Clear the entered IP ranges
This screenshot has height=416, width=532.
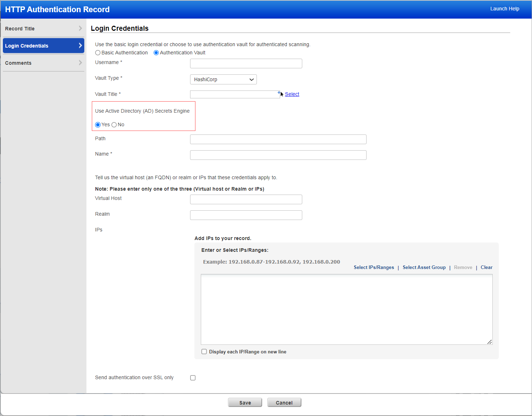[486, 268]
